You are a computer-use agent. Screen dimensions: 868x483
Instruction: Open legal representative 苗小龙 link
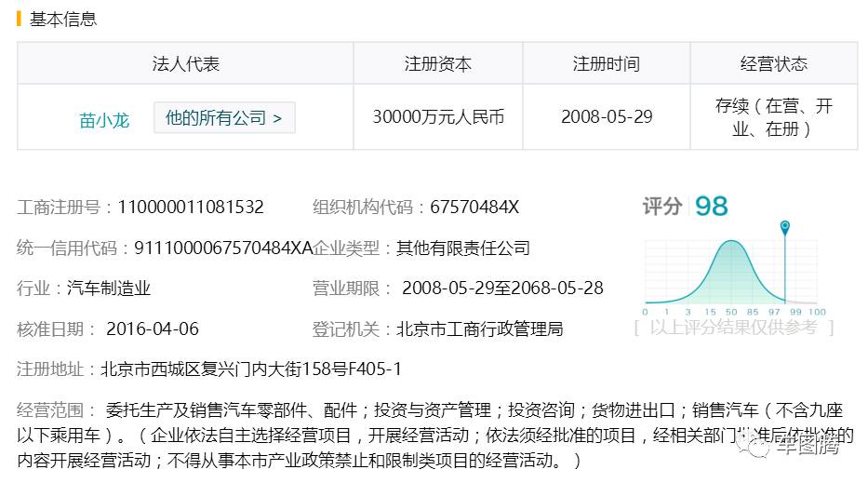point(104,120)
